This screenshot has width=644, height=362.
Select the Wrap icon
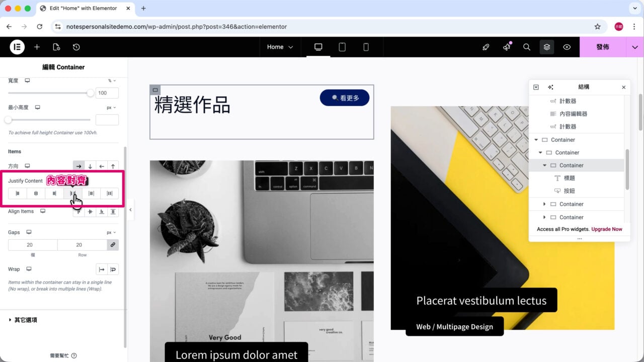point(113,269)
